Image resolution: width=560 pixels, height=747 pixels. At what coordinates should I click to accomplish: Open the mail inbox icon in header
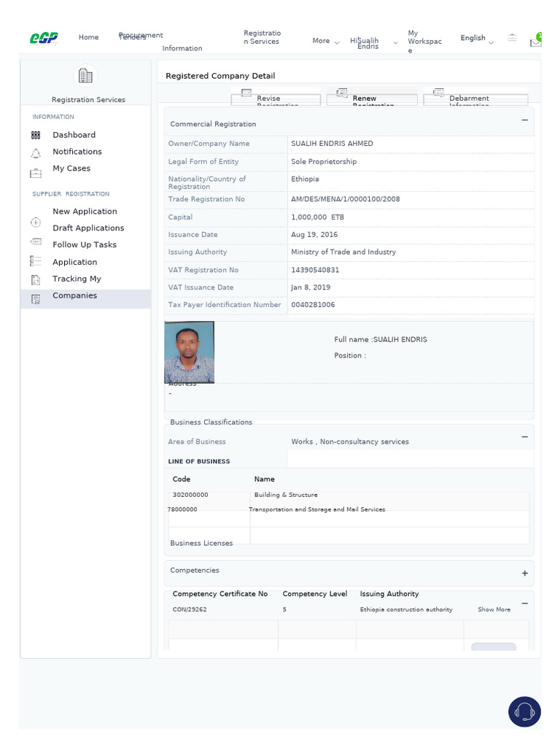[536, 42]
